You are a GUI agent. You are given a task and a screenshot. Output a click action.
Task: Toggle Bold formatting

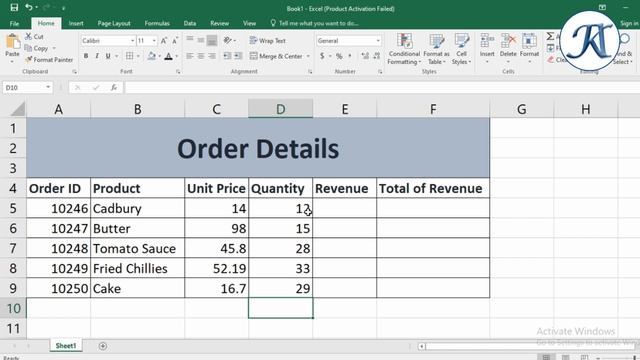(x=86, y=56)
